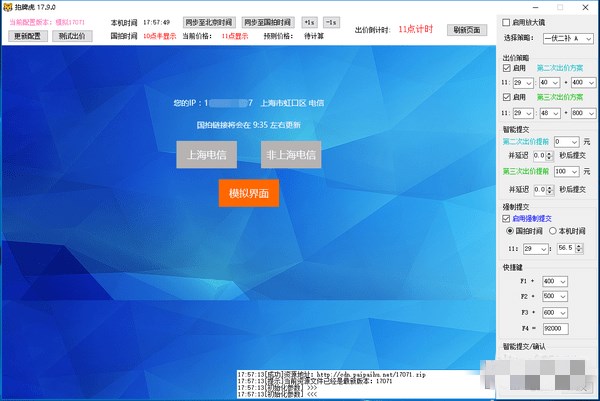Open 强制提交 minute dropdown showing 29
Image resolution: width=600 pixels, height=401 pixels.
(x=536, y=249)
